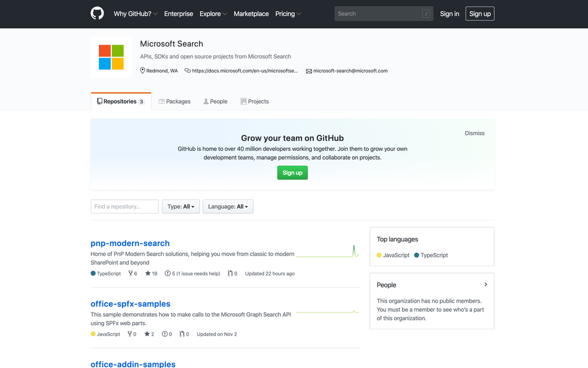
Task: Open the pull request icon for pnp-modern-search
Action: click(x=230, y=273)
